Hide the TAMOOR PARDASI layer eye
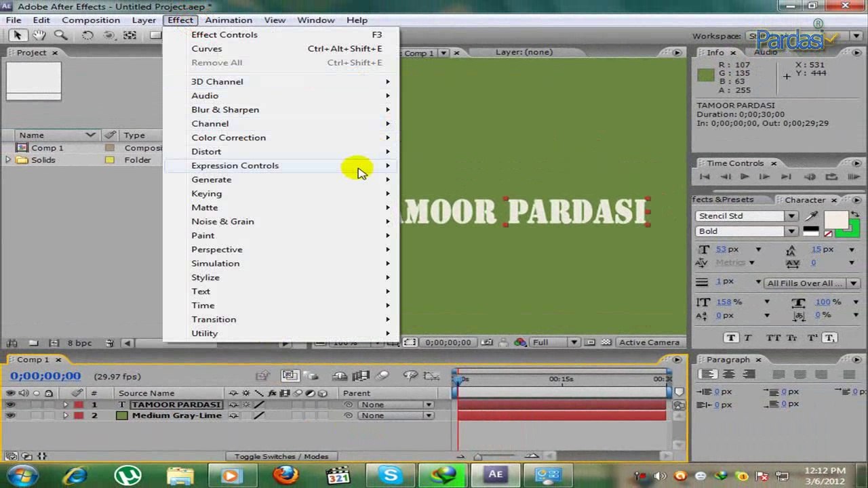The width and height of the screenshot is (868, 488). point(10,405)
